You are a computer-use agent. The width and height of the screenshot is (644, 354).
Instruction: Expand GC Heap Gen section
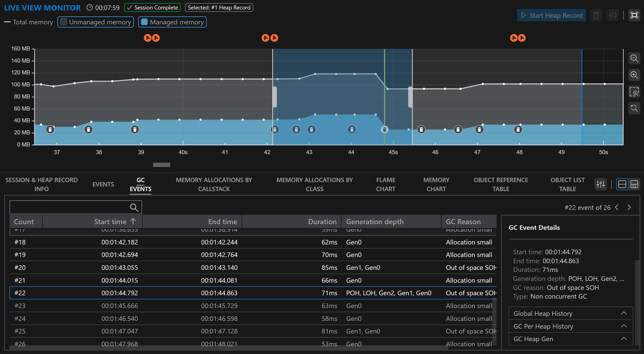[x=570, y=339]
